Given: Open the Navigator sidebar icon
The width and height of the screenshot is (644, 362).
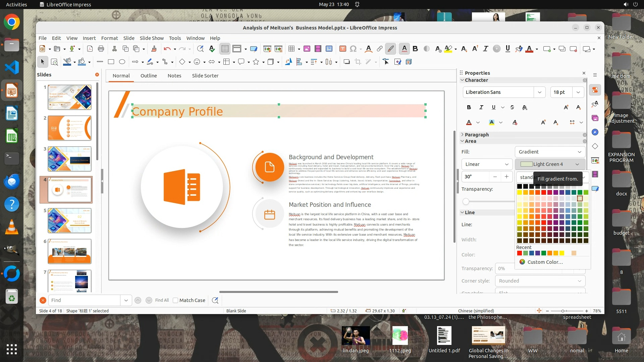Looking at the screenshot, I should pyautogui.click(x=595, y=132).
